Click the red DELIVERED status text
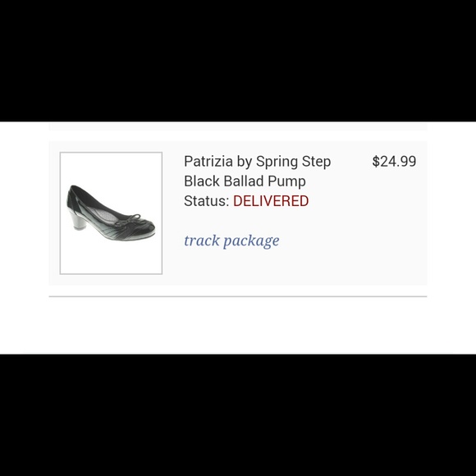476x476 pixels. 271,201
